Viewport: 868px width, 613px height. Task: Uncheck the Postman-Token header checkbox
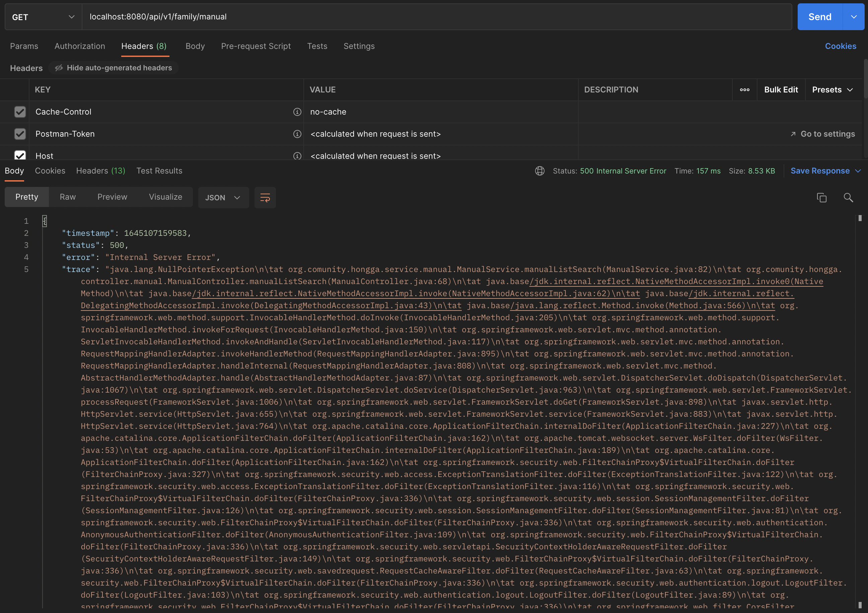click(20, 134)
